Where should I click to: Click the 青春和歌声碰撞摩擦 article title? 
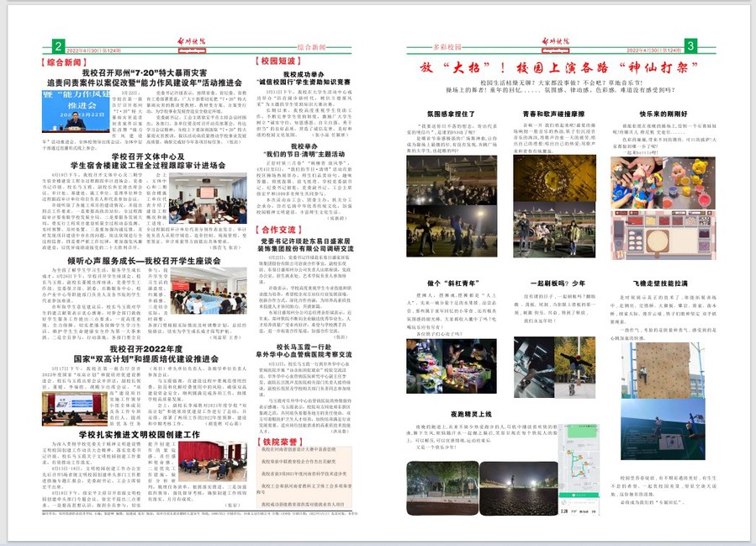click(554, 112)
